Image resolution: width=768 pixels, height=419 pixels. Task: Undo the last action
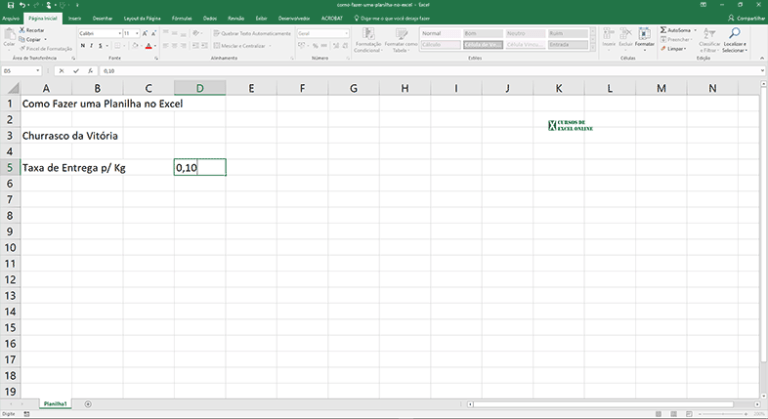[23, 5]
